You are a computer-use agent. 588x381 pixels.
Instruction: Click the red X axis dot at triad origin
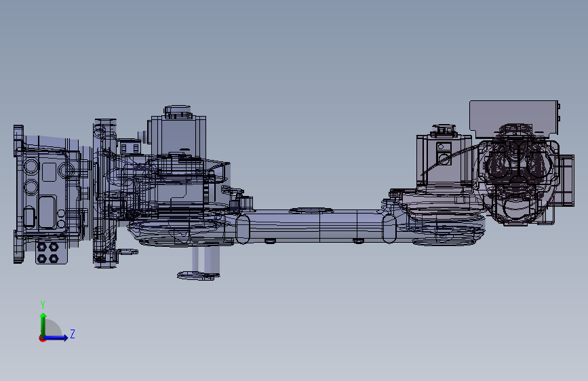click(x=42, y=338)
